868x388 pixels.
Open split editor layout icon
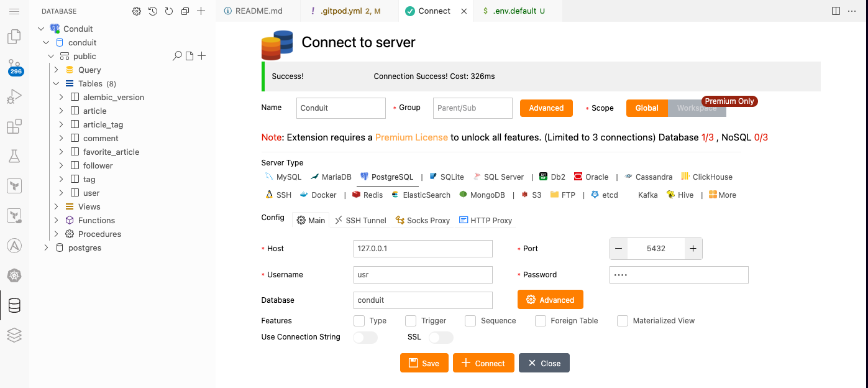836,11
